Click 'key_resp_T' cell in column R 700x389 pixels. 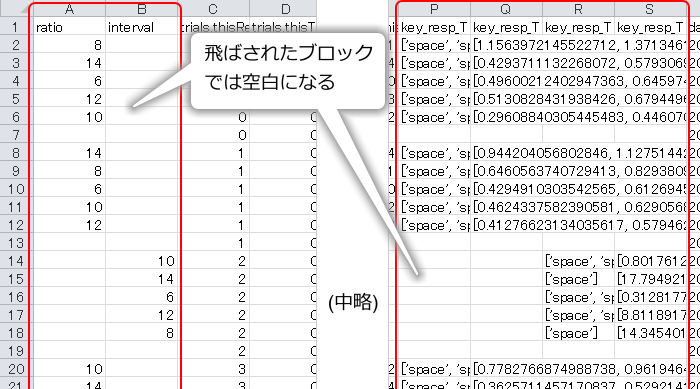(579, 27)
